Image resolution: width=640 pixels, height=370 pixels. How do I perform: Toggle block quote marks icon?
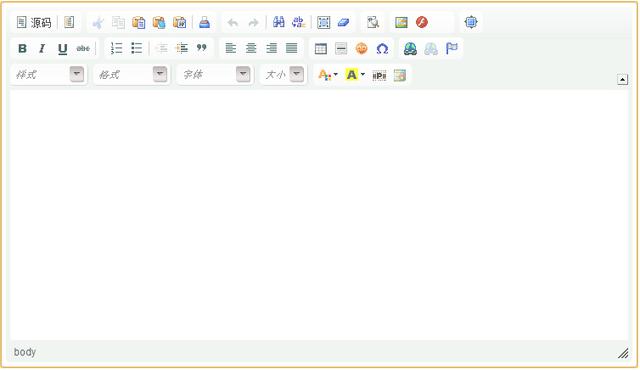(x=202, y=49)
